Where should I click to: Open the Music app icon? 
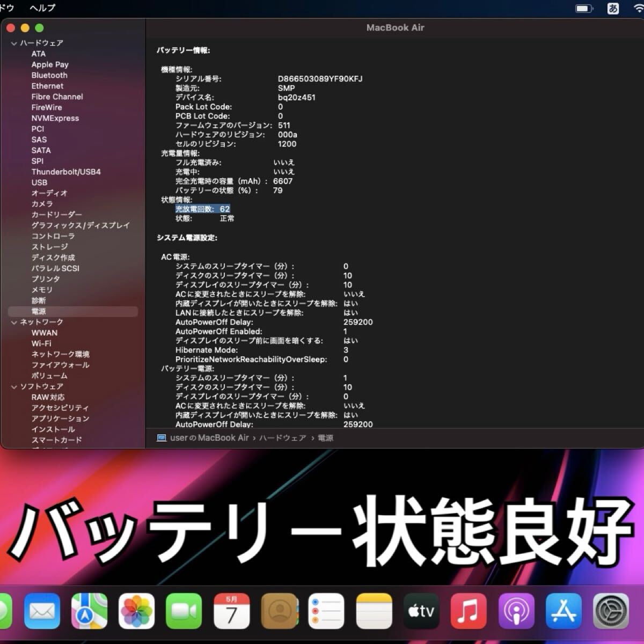[469, 611]
